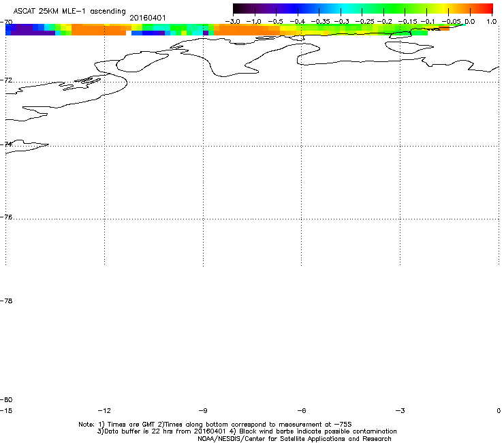Image resolution: width=504 pixels, height=443 pixels.
Task: Click the 20160401 date label
Action: pos(148,18)
